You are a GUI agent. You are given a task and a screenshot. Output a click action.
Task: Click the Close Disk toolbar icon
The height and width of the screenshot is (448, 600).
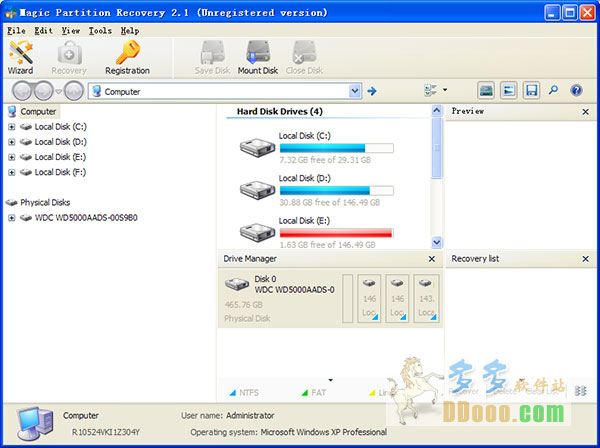coord(304,57)
